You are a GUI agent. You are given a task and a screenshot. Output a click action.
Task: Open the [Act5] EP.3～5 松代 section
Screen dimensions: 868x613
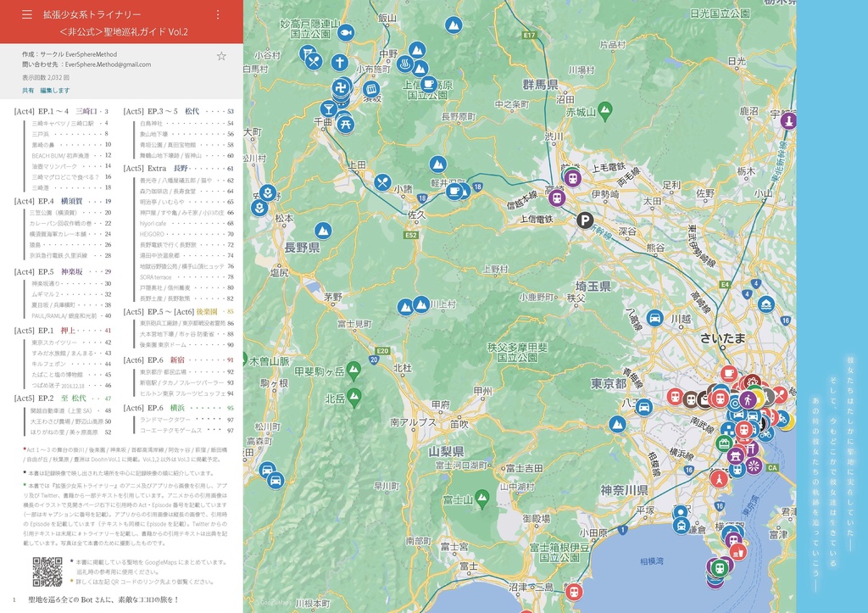pos(178,111)
